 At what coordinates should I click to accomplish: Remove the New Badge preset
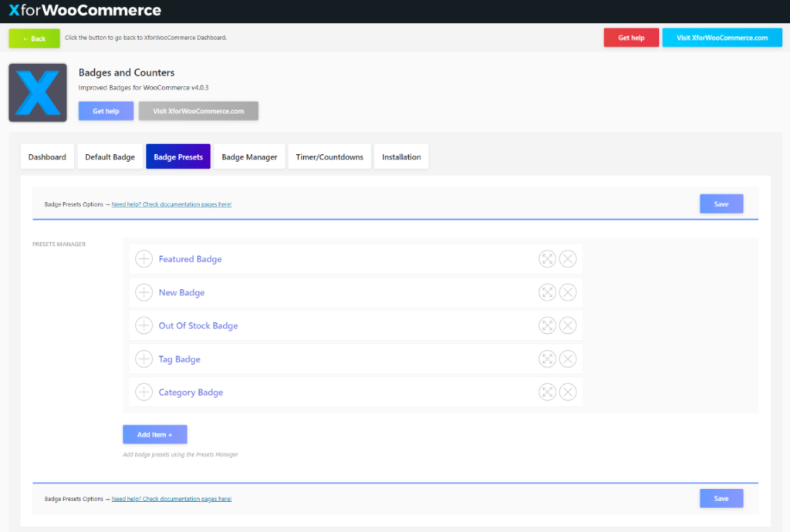568,292
